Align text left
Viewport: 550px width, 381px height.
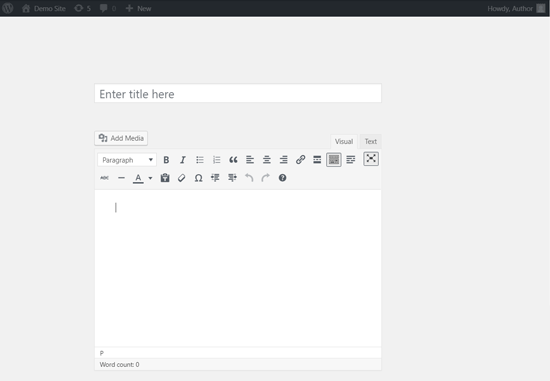click(x=250, y=160)
